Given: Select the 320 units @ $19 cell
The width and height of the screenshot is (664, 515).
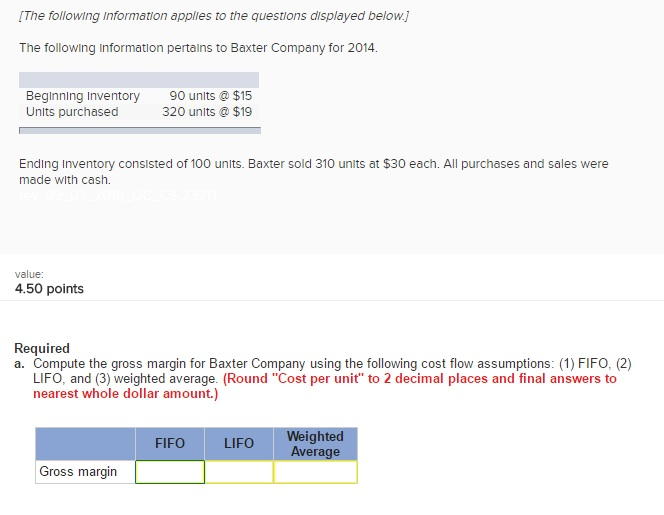Looking at the screenshot, I should pos(207,112).
